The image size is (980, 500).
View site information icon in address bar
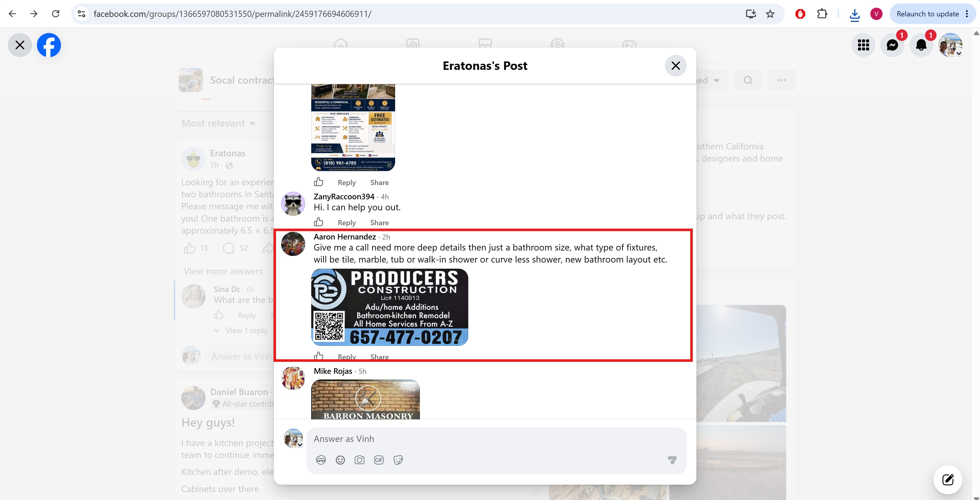(81, 14)
